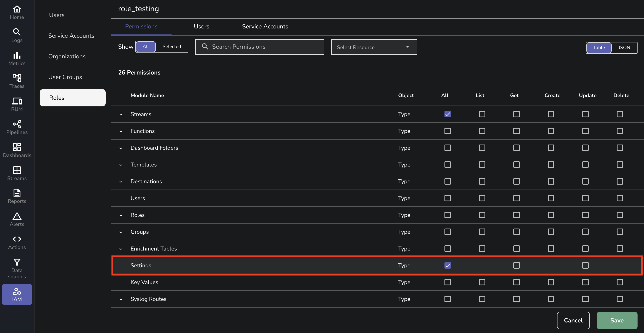Open the Reports document icon

point(17,193)
